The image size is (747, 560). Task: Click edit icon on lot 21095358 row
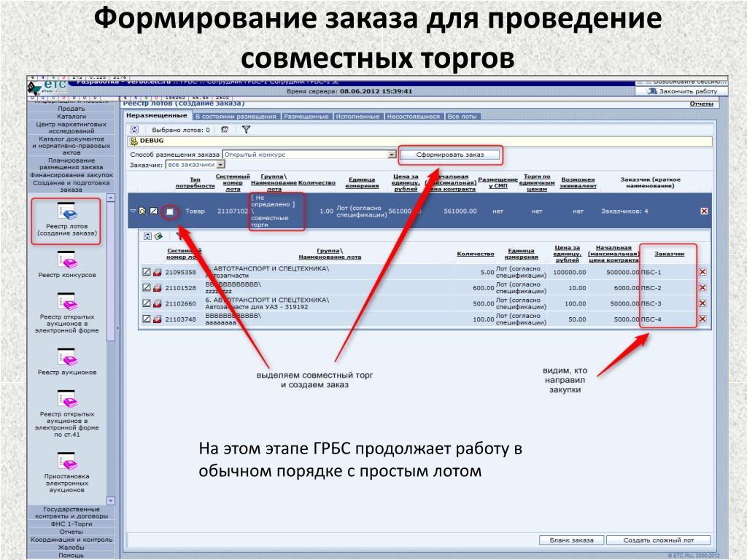pos(146,272)
